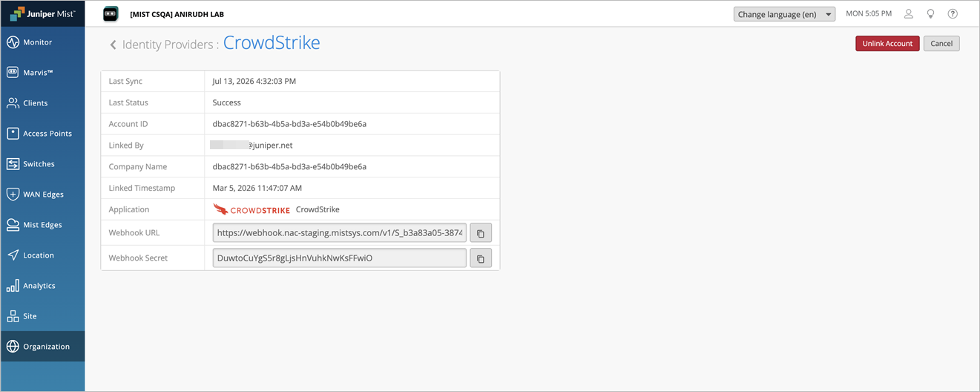Open the help question mark icon
This screenshot has width=980, height=392.
953,14
